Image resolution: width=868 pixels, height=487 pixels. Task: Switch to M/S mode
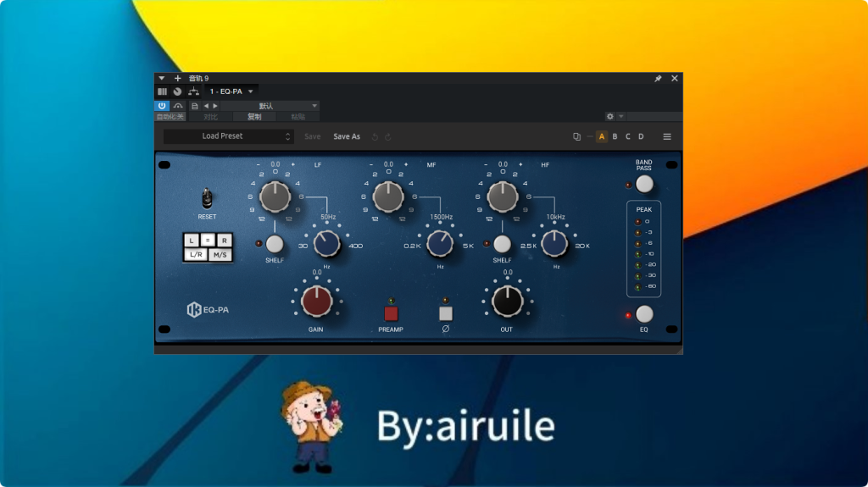coord(220,255)
